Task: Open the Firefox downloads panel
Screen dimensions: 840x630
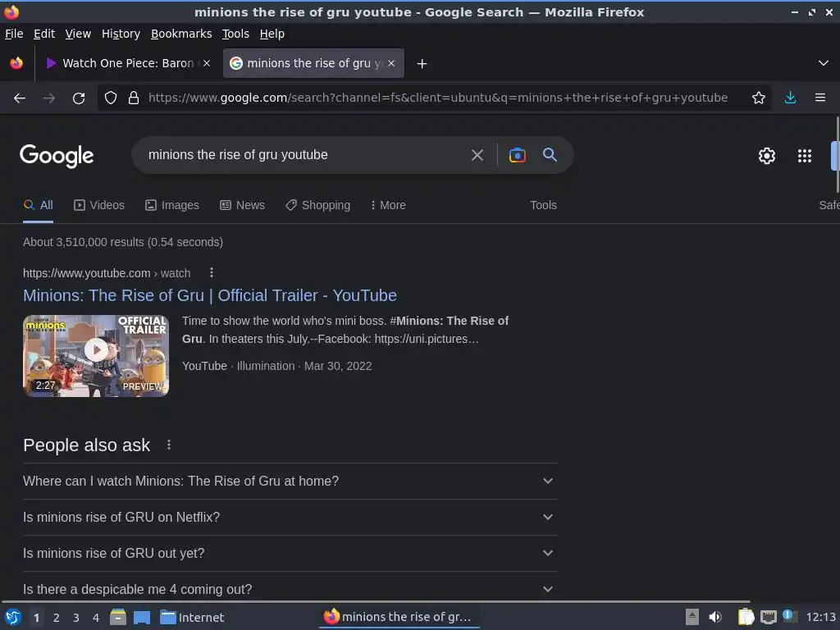Action: 790,98
